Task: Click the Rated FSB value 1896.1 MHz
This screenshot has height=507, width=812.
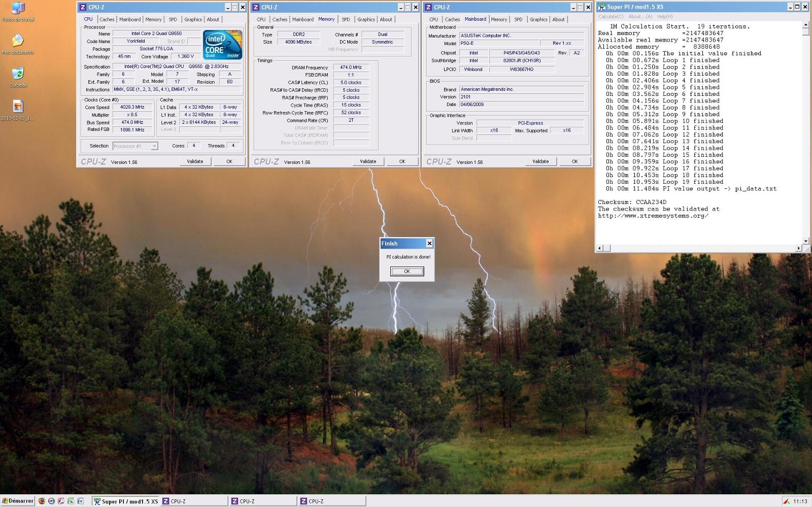Action: [132, 130]
